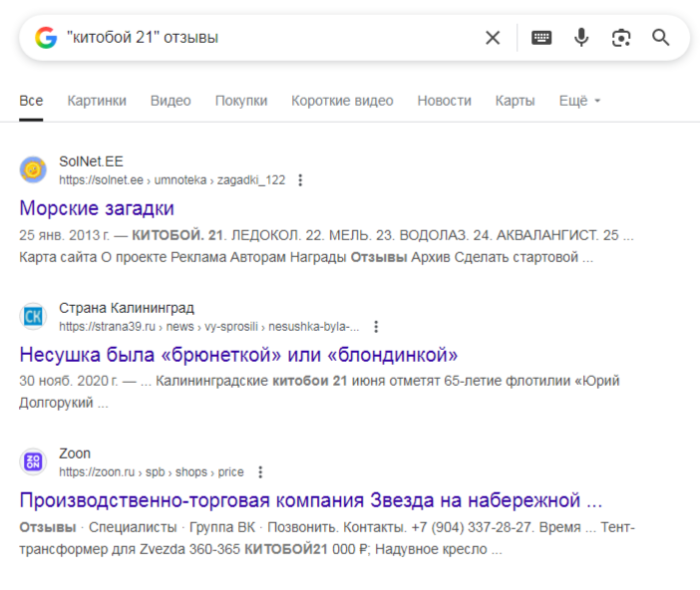Switch to the Новости tab
The height and width of the screenshot is (590, 700).
pyautogui.click(x=444, y=101)
